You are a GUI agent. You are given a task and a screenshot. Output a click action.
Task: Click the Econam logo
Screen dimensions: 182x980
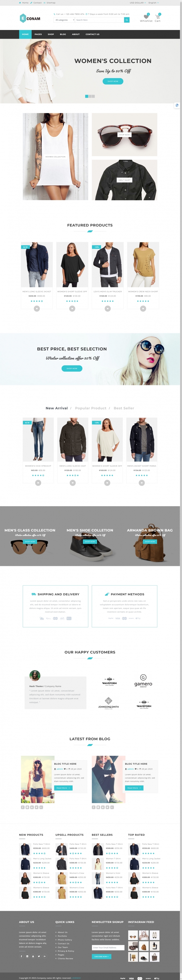pyautogui.click(x=30, y=18)
